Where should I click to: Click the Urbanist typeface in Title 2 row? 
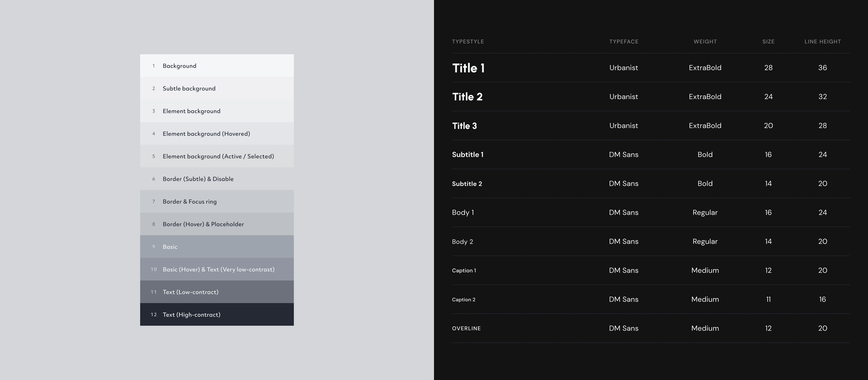[623, 97]
